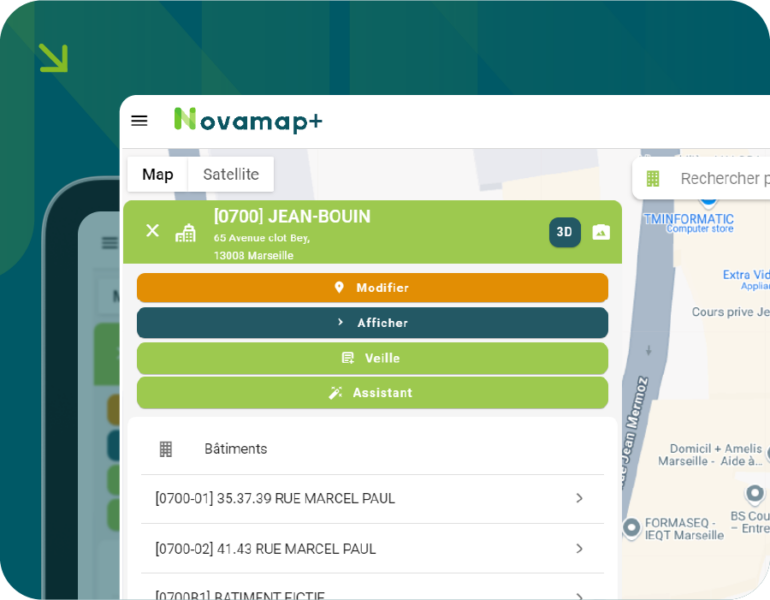
Task: Open building 35.37.39 RUE MARCEL PAUL
Action: (372, 499)
